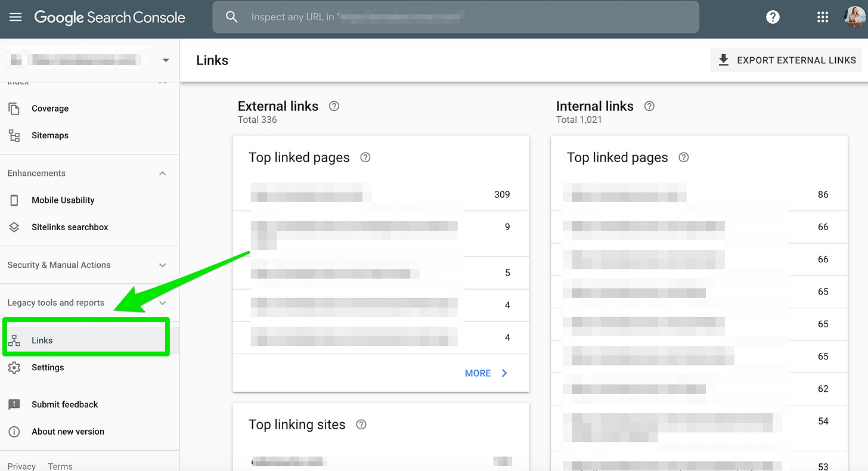868x471 pixels.
Task: Select the Mobile Usability icon
Action: tap(13, 200)
